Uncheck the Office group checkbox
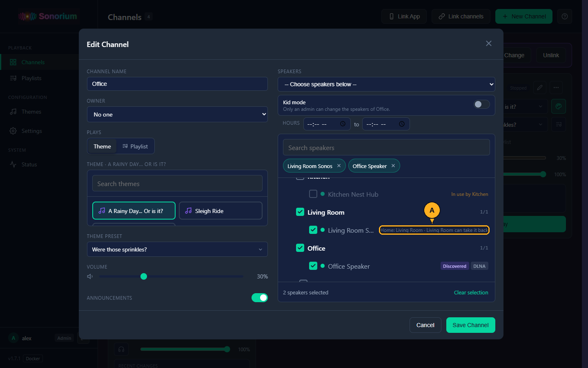 pos(300,248)
